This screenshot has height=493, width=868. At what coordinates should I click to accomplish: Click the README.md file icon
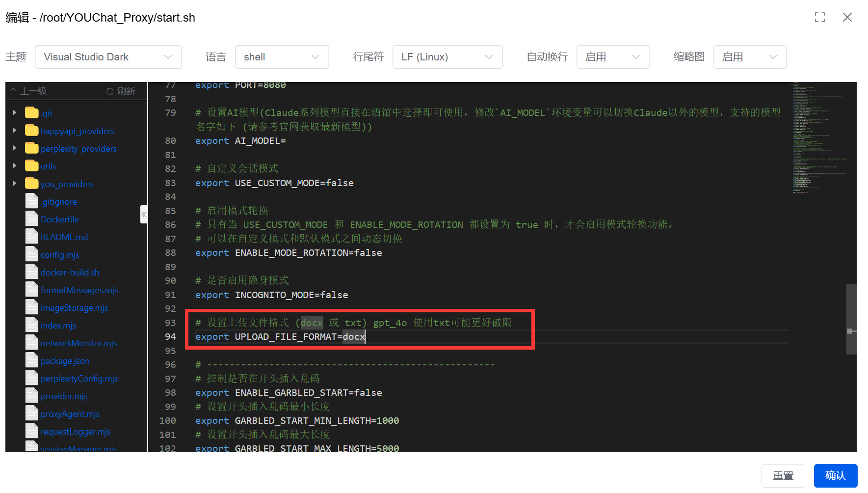pos(32,237)
